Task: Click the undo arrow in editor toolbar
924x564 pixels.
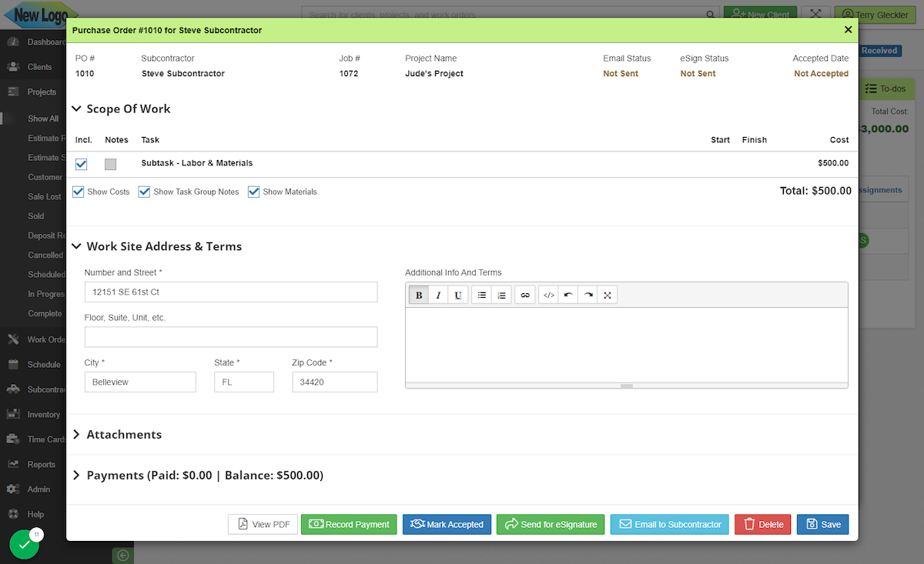Action: click(568, 295)
